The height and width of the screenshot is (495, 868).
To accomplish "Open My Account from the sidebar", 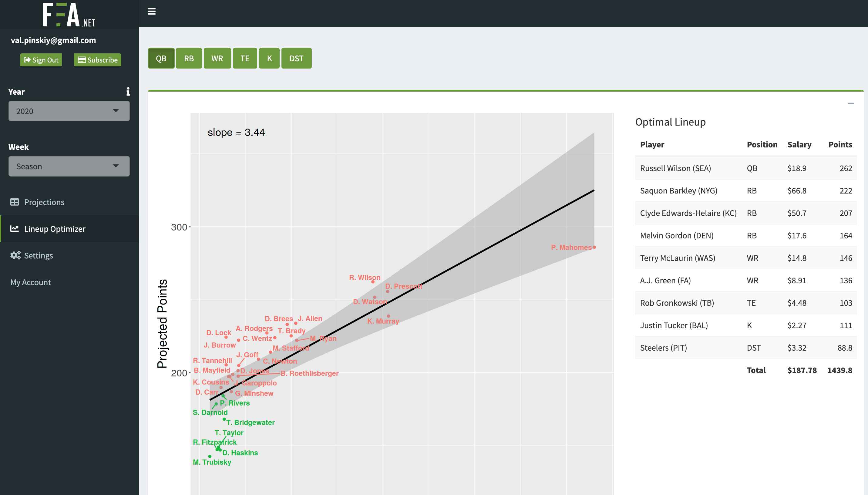I will [30, 282].
